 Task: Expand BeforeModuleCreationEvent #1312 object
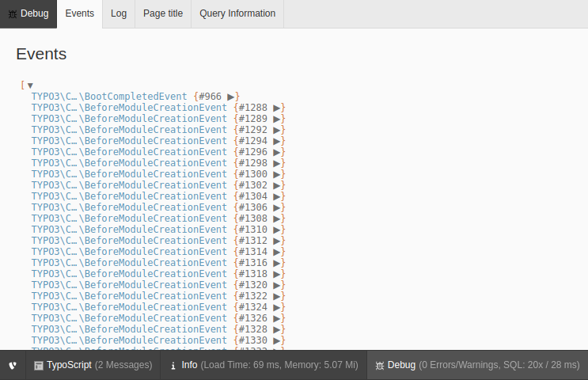click(277, 241)
